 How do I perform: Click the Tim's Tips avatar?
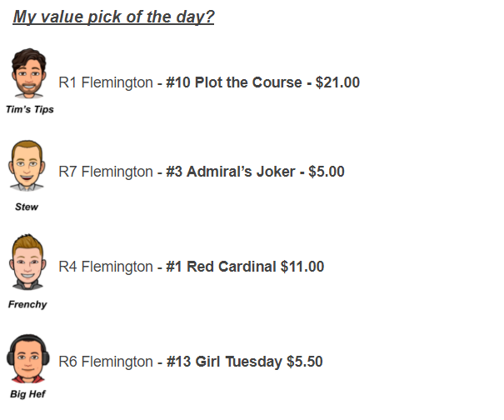pos(28,73)
